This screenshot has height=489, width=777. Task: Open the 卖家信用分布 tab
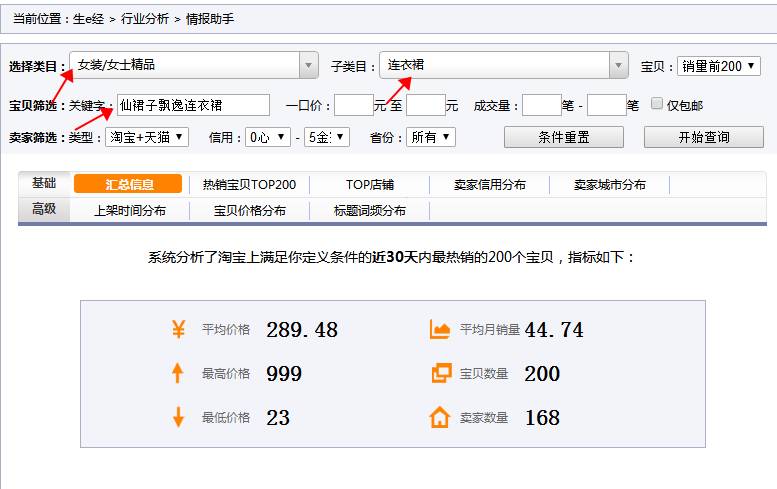(x=490, y=185)
